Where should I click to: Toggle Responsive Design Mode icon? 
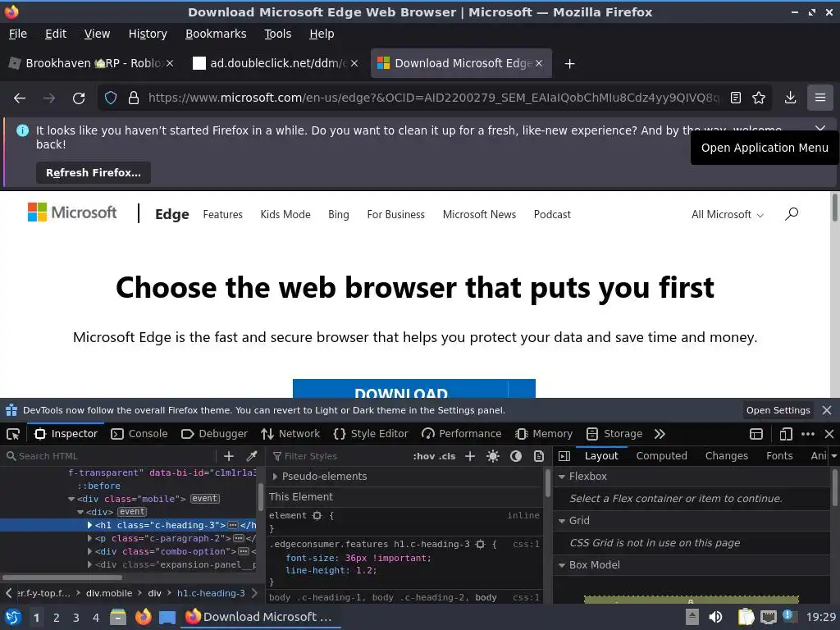coord(786,434)
